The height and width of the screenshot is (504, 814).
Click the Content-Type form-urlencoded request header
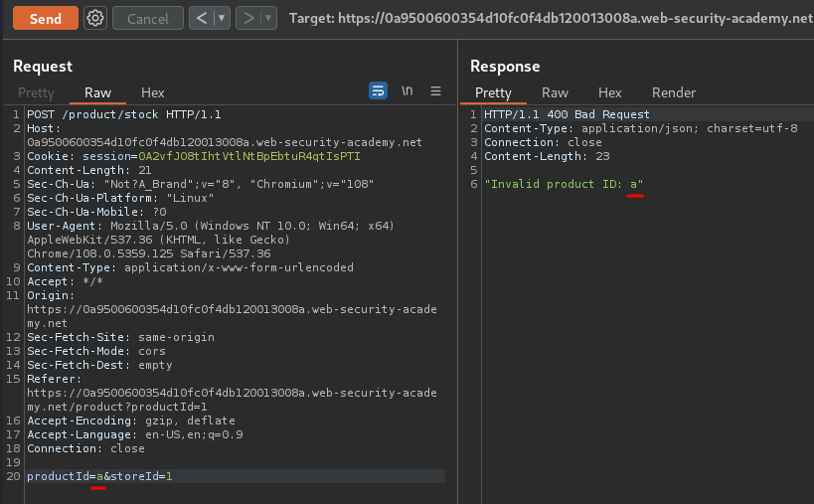(x=191, y=267)
